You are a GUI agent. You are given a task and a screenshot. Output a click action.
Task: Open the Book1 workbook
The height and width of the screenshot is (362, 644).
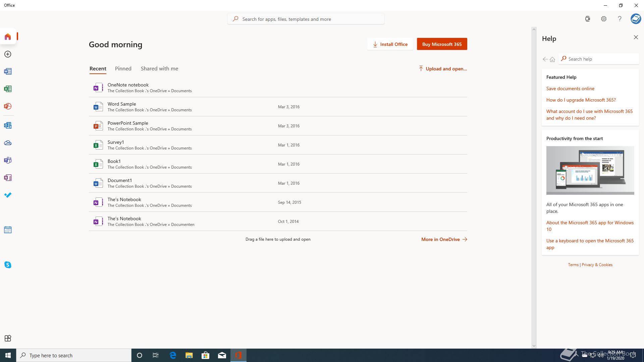coord(278,164)
